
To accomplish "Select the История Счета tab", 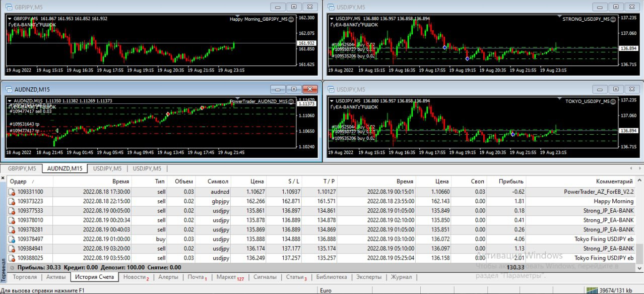I will point(95,277).
